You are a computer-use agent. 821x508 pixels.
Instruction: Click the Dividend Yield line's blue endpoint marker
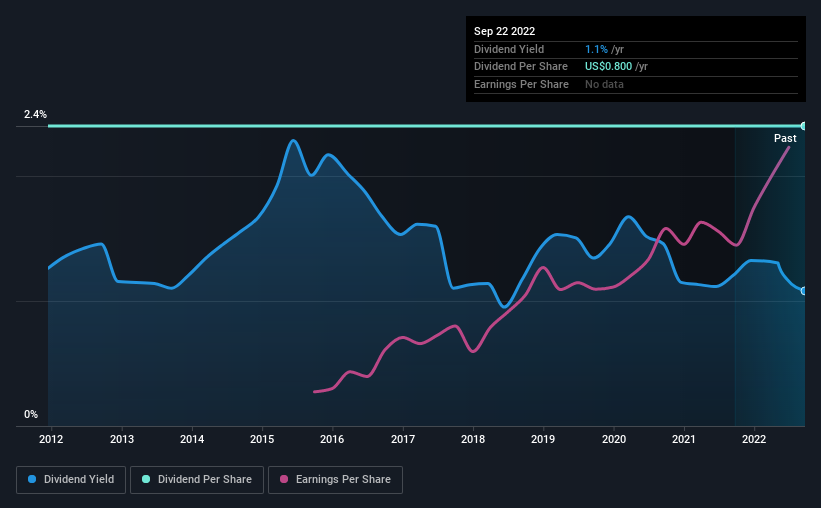pyautogui.click(x=804, y=290)
